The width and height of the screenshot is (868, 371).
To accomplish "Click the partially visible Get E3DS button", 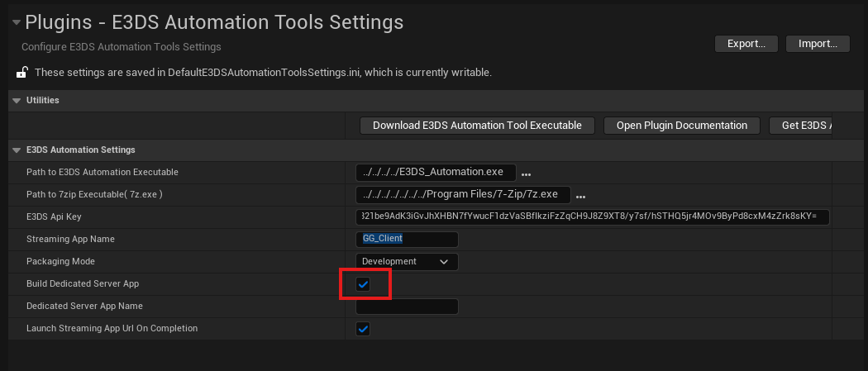I will [800, 126].
